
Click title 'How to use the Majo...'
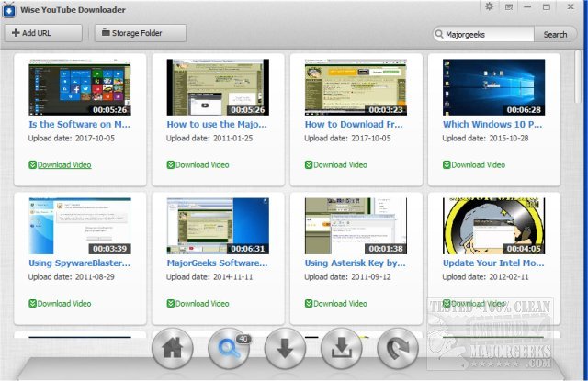pos(217,124)
